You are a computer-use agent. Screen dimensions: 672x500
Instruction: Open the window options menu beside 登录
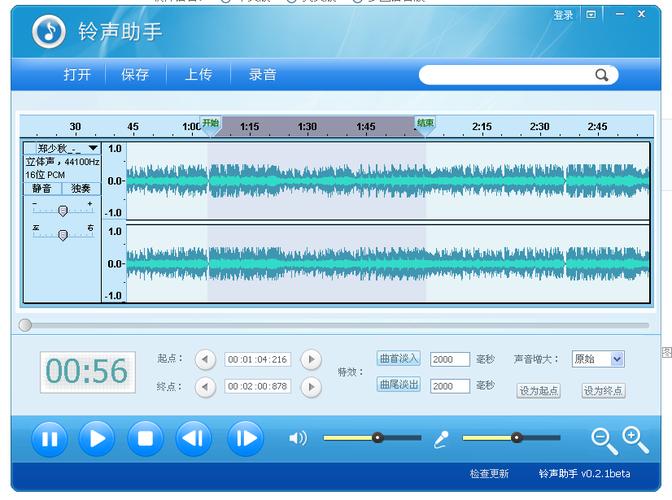pos(591,15)
